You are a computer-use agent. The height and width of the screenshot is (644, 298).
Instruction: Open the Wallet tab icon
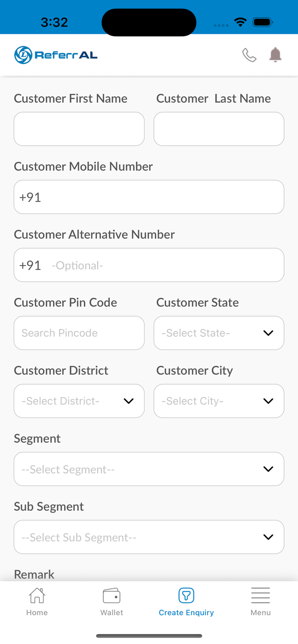(111, 595)
